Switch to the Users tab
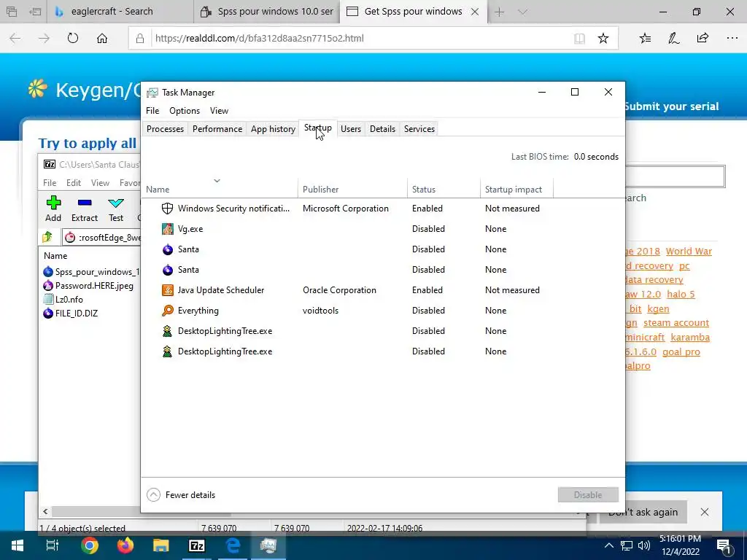 [x=351, y=129]
